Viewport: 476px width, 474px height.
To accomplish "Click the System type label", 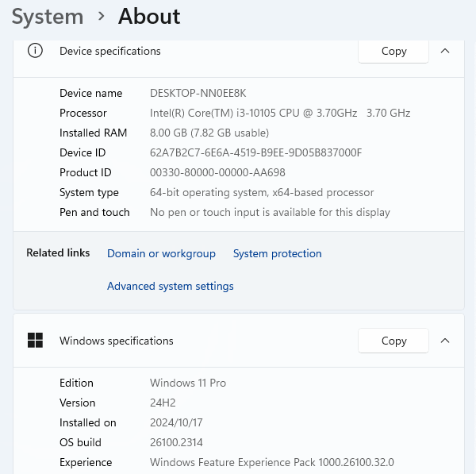I will click(89, 192).
